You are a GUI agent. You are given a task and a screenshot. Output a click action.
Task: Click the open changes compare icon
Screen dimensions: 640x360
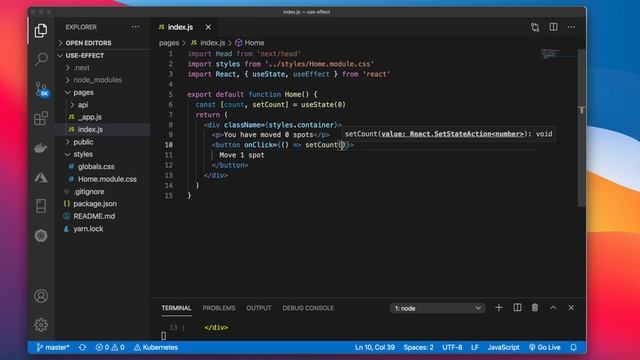point(535,27)
